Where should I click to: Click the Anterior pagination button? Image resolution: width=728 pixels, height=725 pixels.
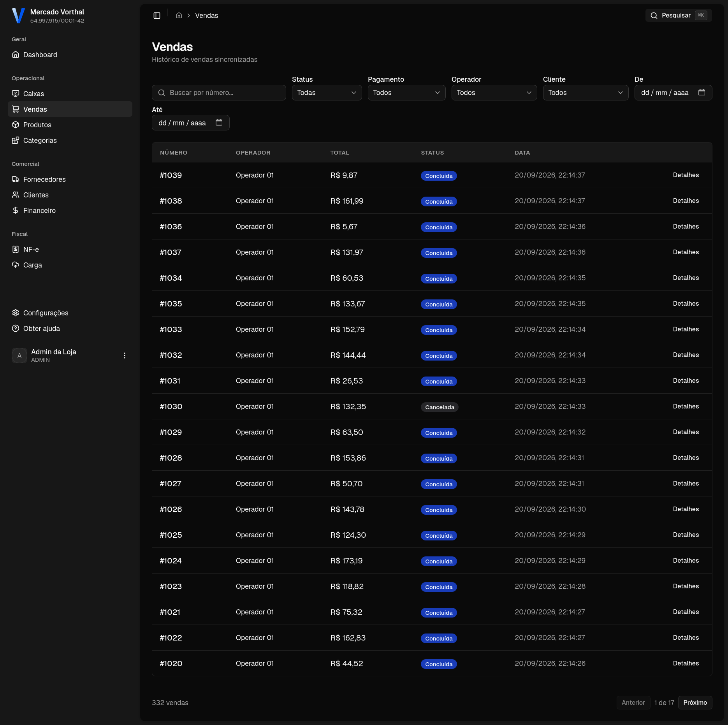coord(633,703)
